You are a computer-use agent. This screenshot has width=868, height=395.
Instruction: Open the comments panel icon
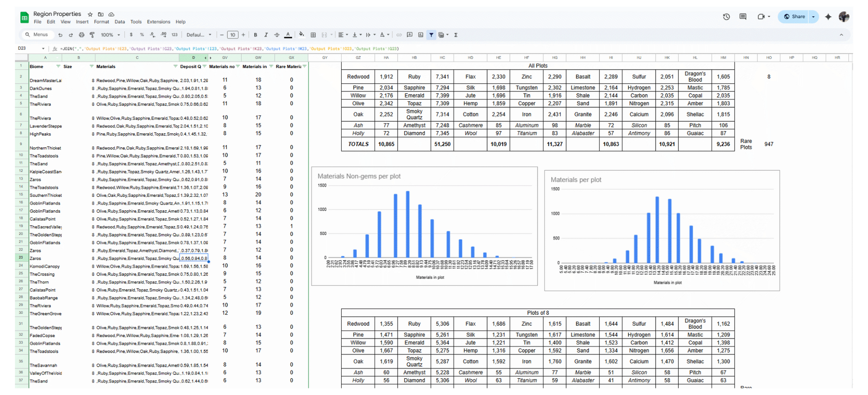(x=743, y=17)
